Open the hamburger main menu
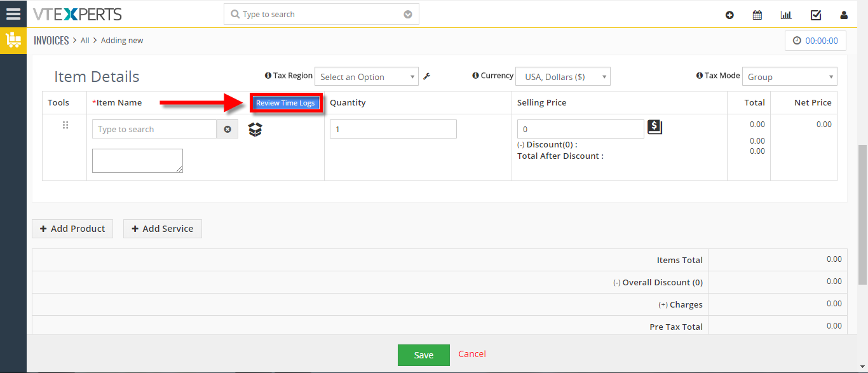This screenshot has height=373, width=868. (13, 13)
